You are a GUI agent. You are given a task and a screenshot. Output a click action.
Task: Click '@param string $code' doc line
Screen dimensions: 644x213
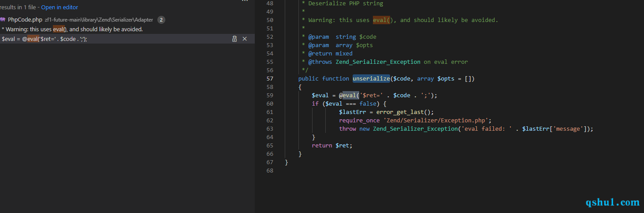342,37
